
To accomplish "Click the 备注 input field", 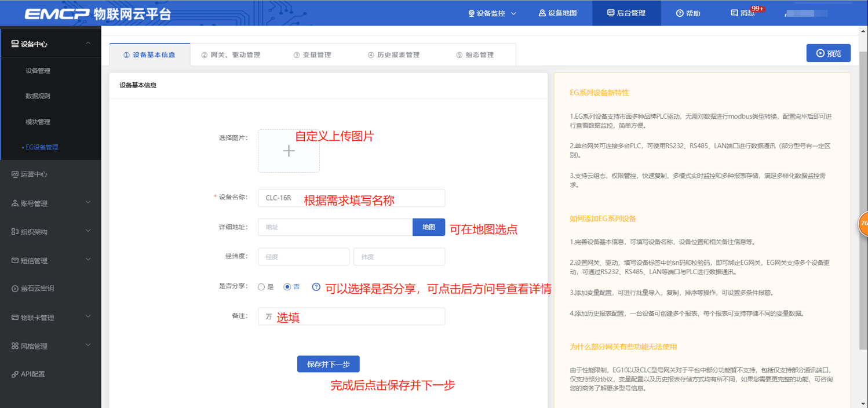I will (351, 316).
